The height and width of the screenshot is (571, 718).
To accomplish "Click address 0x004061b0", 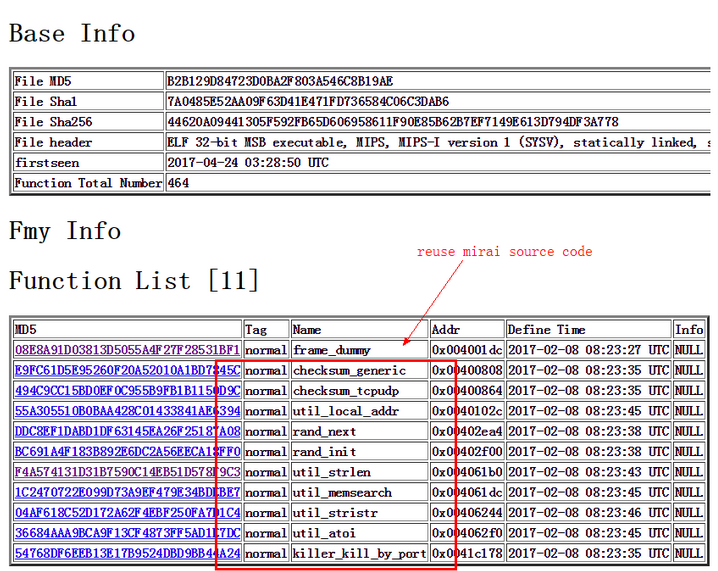I will pos(467,472).
